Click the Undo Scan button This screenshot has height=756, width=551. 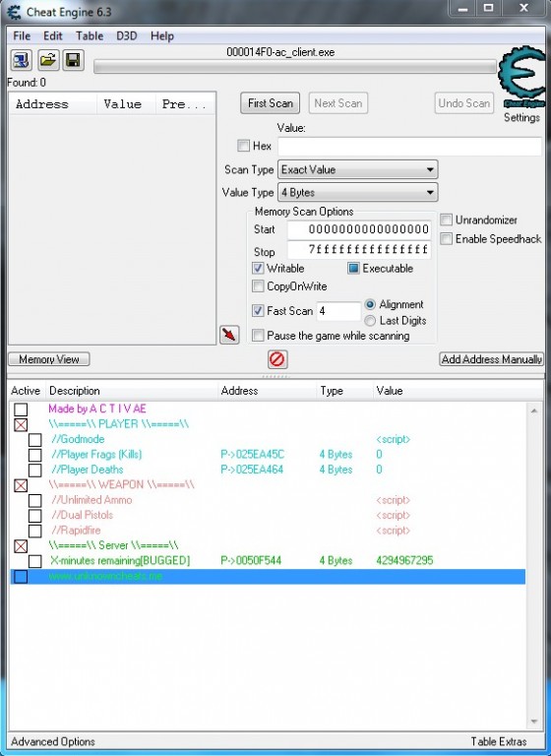click(464, 103)
